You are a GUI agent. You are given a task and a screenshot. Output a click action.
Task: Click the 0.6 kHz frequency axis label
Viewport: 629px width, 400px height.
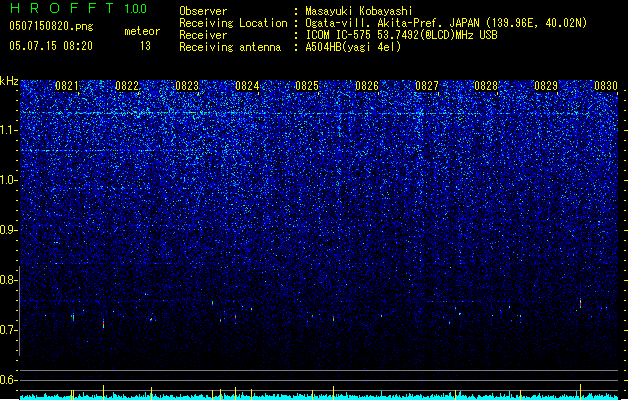tap(8, 380)
